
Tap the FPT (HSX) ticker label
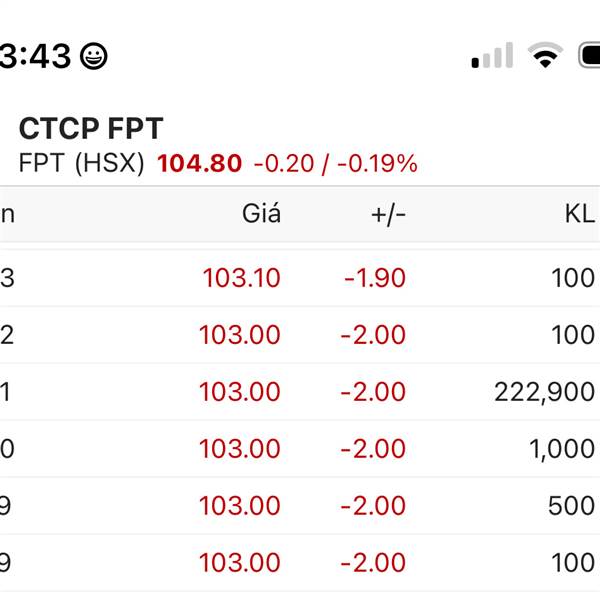point(82,163)
